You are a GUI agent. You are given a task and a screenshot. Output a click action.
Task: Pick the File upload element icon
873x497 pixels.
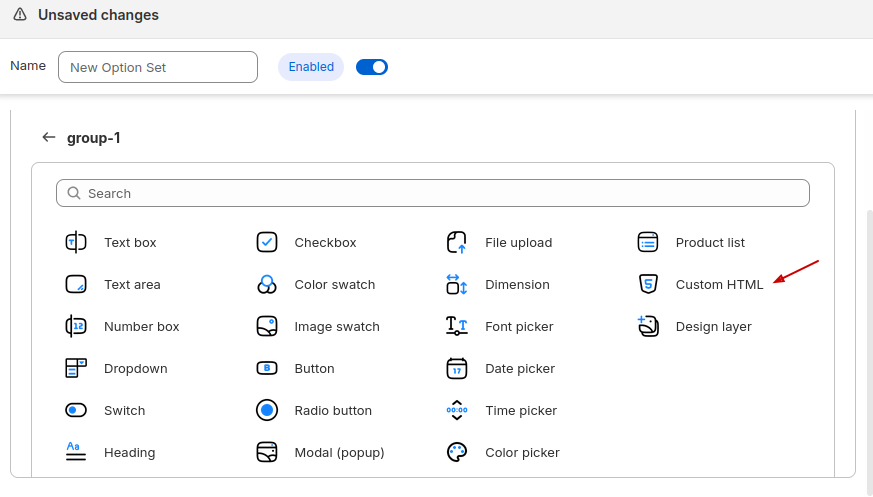click(x=457, y=242)
